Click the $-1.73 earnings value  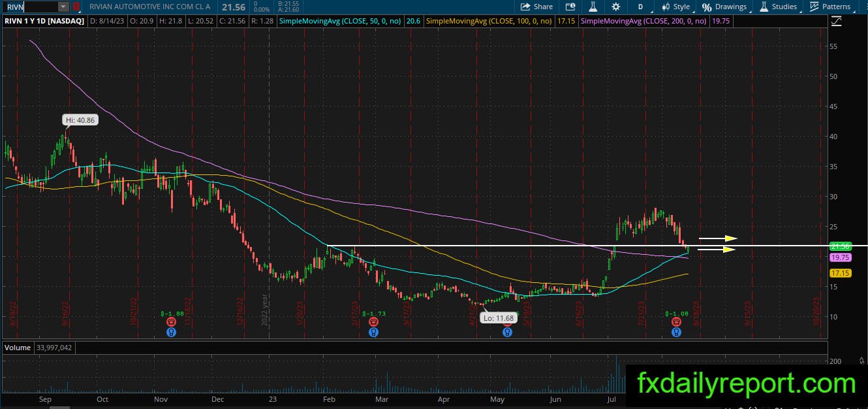(x=374, y=314)
